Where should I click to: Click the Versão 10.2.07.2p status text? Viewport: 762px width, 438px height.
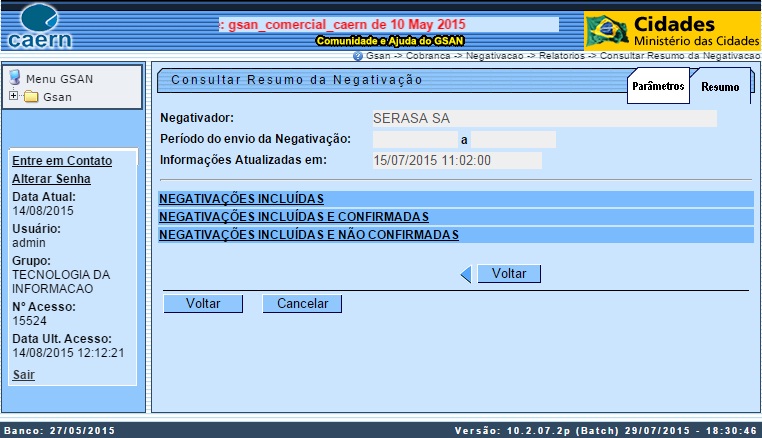point(606,431)
